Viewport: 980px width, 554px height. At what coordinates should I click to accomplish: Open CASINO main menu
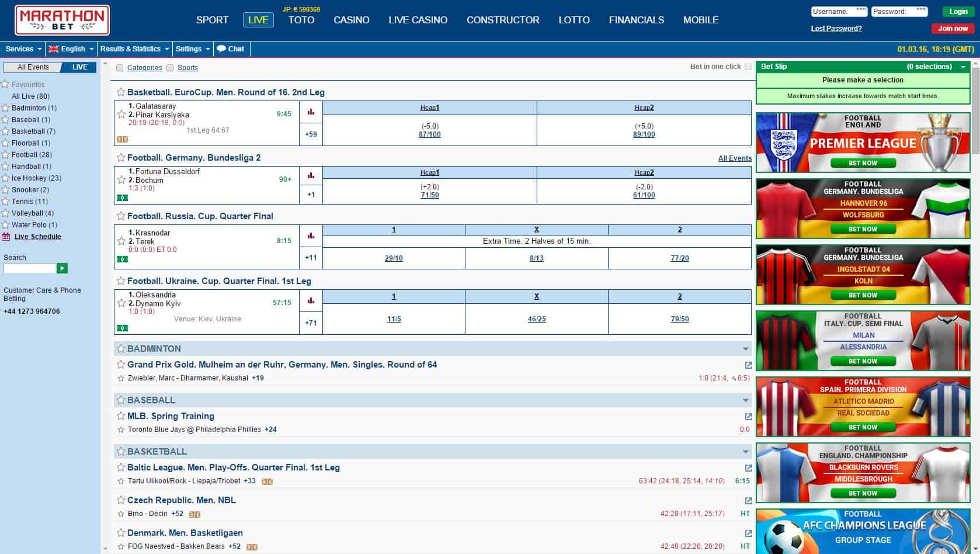pos(352,20)
